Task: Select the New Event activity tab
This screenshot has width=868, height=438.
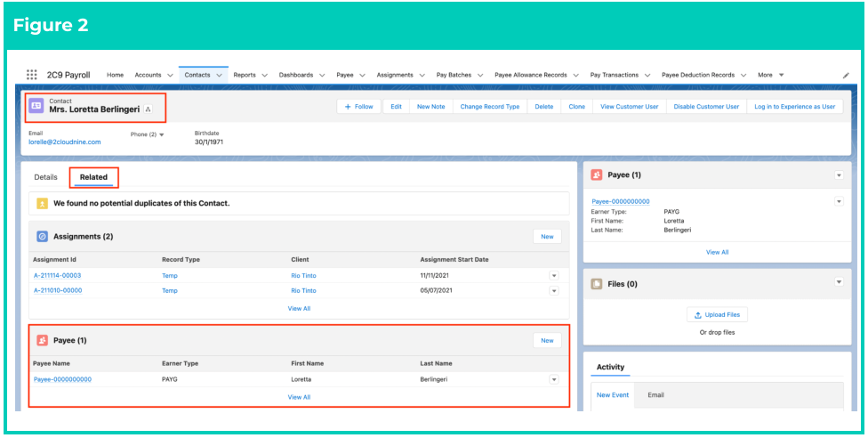Action: pos(612,395)
